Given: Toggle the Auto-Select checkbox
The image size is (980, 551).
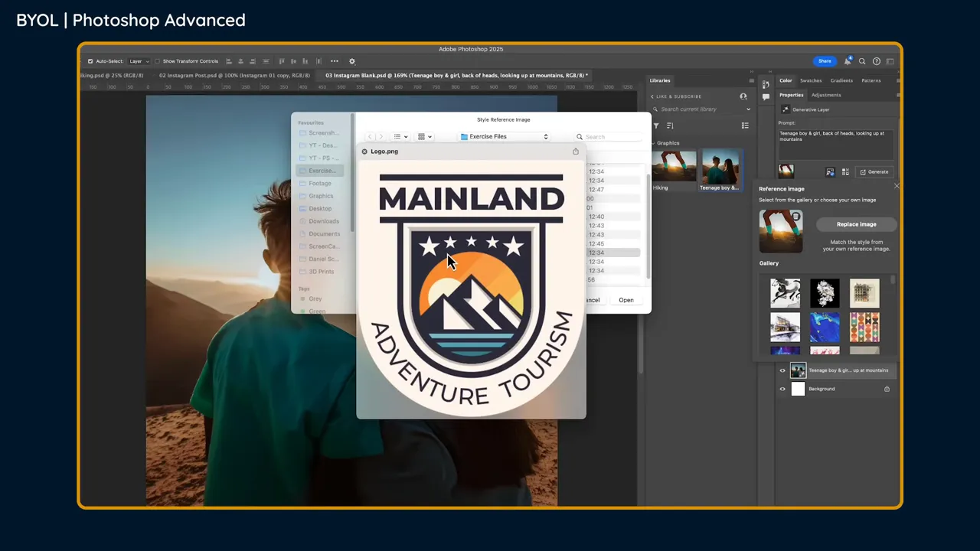Looking at the screenshot, I should 90,61.
